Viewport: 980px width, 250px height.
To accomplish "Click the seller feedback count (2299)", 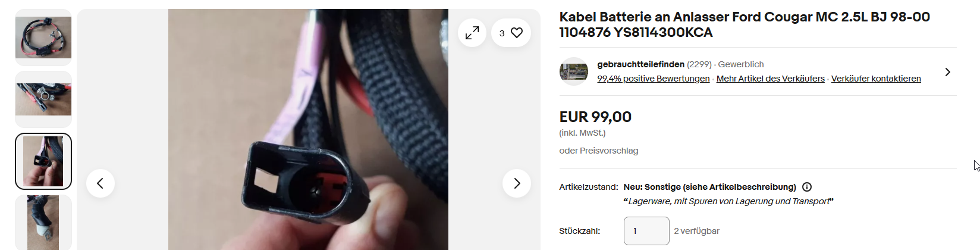I will click(x=699, y=64).
